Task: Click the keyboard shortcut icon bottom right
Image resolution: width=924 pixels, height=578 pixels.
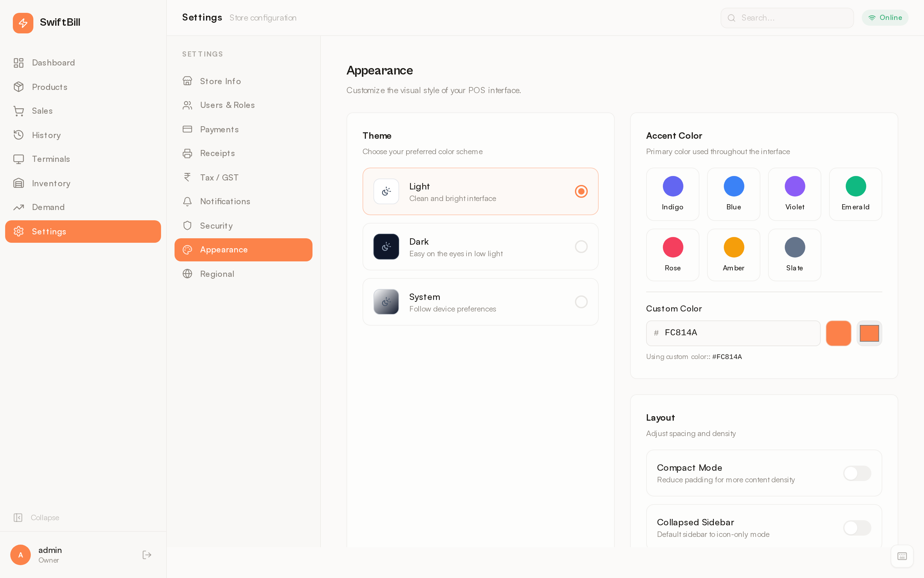Action: (902, 556)
